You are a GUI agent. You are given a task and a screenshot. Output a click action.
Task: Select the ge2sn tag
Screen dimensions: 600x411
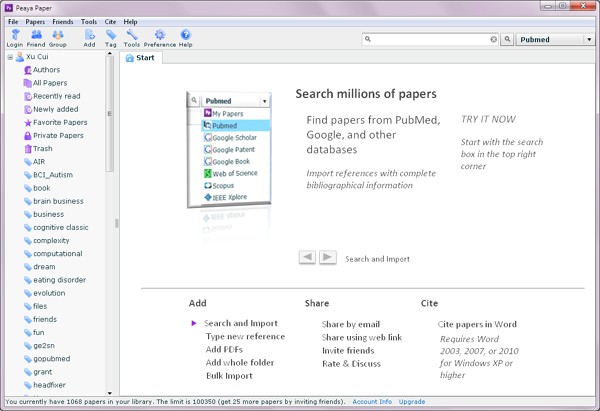tap(44, 346)
